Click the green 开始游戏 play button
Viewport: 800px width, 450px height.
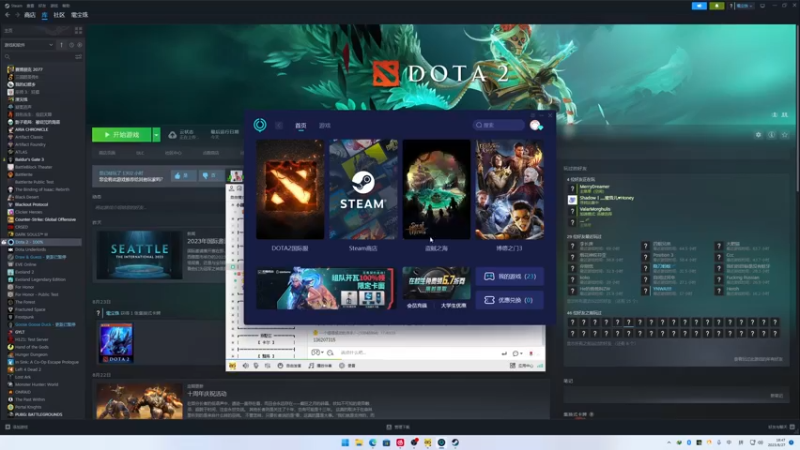[x=121, y=135]
